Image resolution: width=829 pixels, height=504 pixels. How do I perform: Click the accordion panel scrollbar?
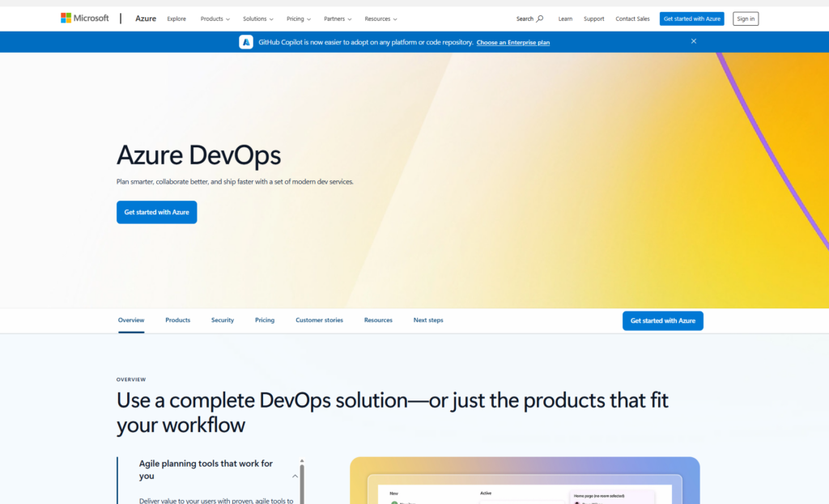(x=302, y=481)
